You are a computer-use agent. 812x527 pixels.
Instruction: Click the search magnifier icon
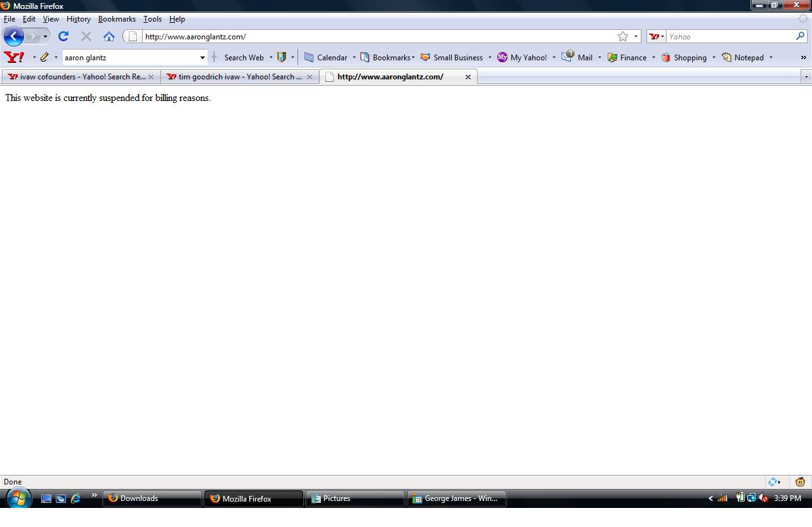pyautogui.click(x=801, y=36)
